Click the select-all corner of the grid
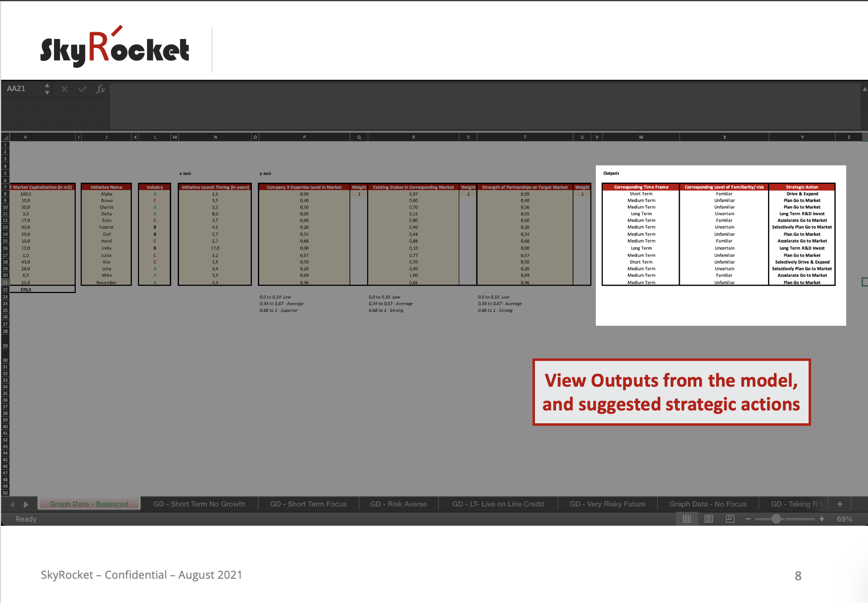This screenshot has width=868, height=603. (x=5, y=137)
